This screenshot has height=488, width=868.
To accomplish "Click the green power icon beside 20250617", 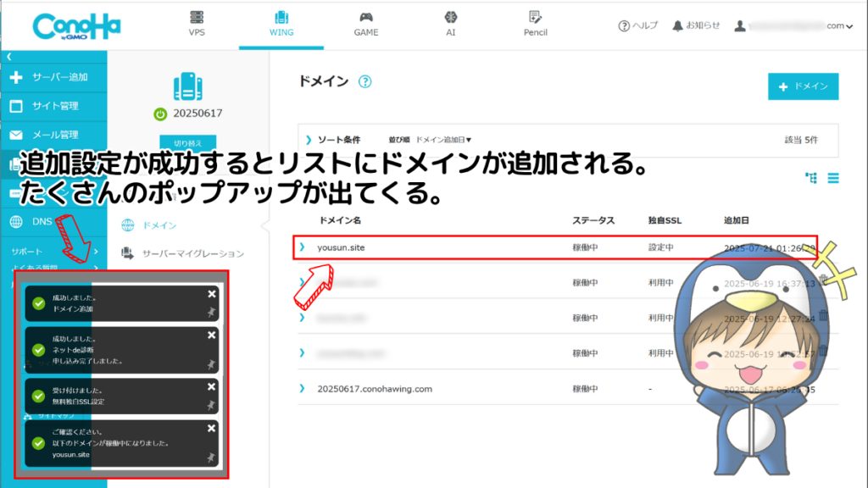I will coord(160,114).
